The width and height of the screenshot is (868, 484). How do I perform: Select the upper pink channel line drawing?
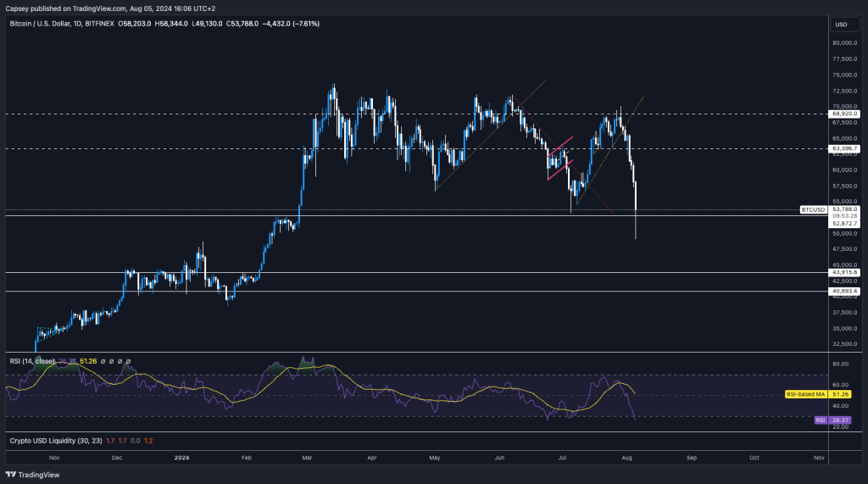coord(559,145)
